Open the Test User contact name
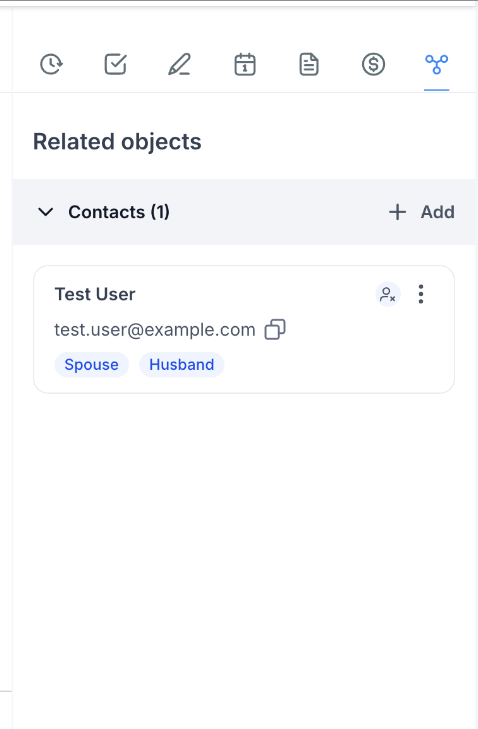The width and height of the screenshot is (478, 729). (x=95, y=294)
